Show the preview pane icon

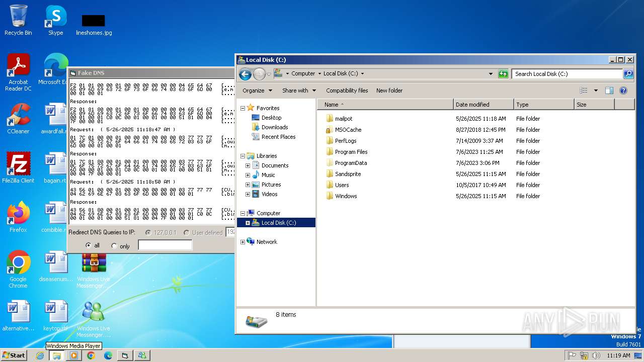coord(609,90)
